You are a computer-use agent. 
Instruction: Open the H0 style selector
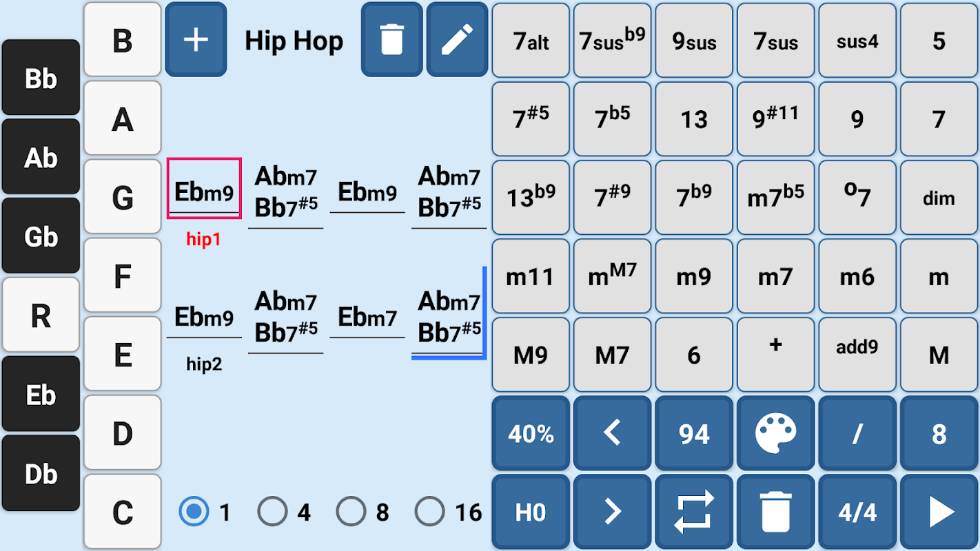tap(531, 512)
